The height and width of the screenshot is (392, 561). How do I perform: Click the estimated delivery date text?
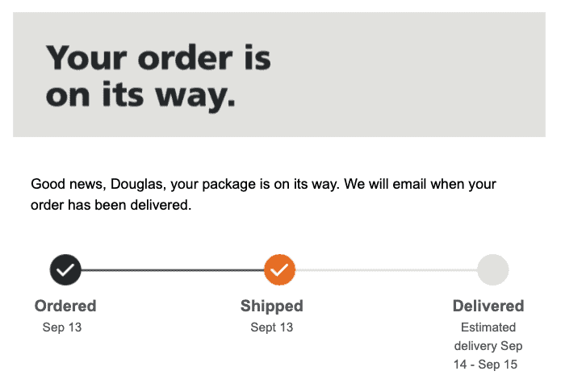[488, 346]
